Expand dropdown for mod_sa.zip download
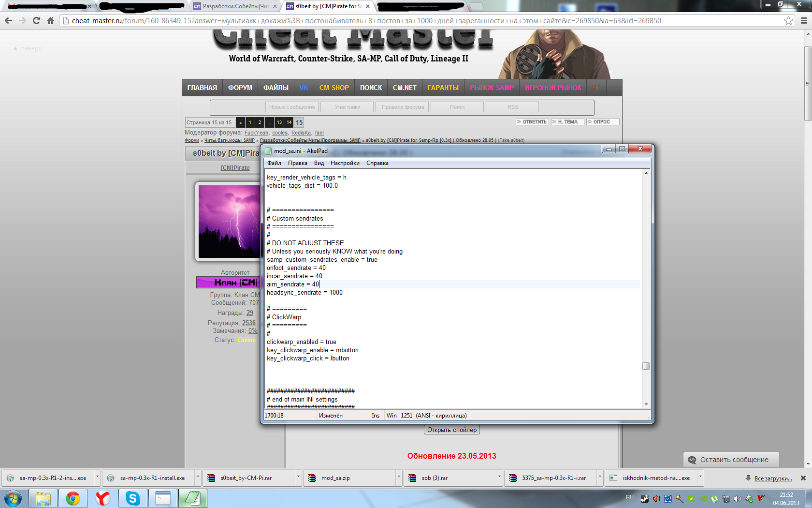This screenshot has width=812, height=508. point(399,477)
